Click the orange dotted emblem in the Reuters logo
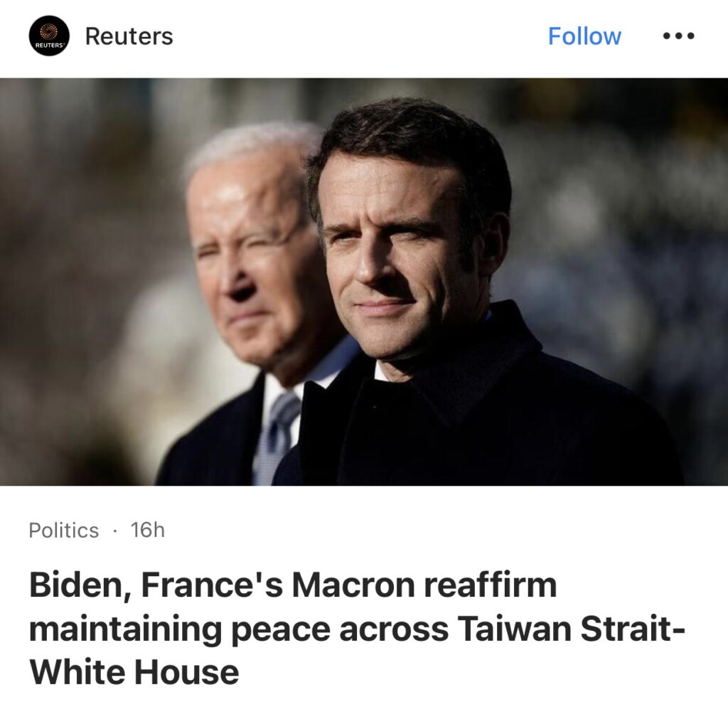This screenshot has height=707, width=728. coord(49,31)
